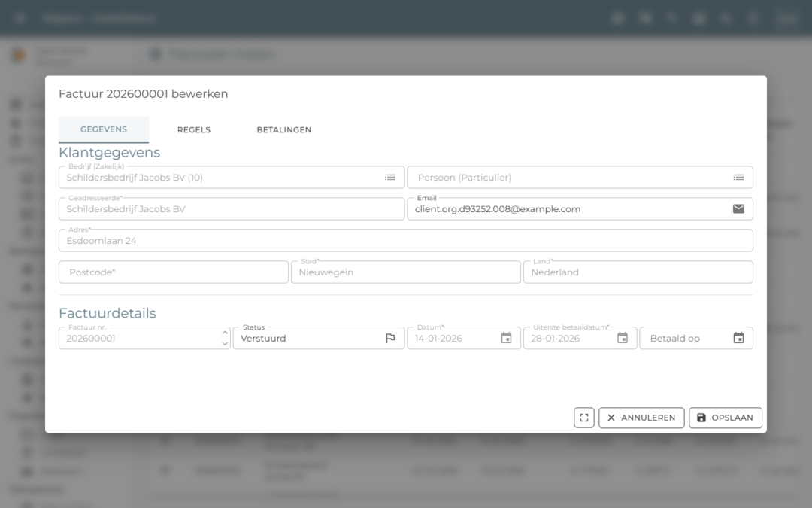Open the calendar picker for Datum
The height and width of the screenshot is (508, 812).
point(506,338)
